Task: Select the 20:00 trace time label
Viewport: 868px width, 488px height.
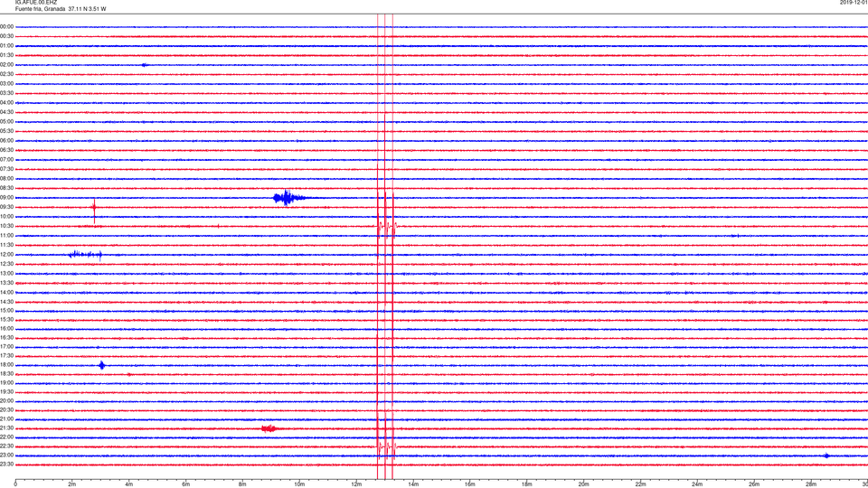Action: [7, 400]
